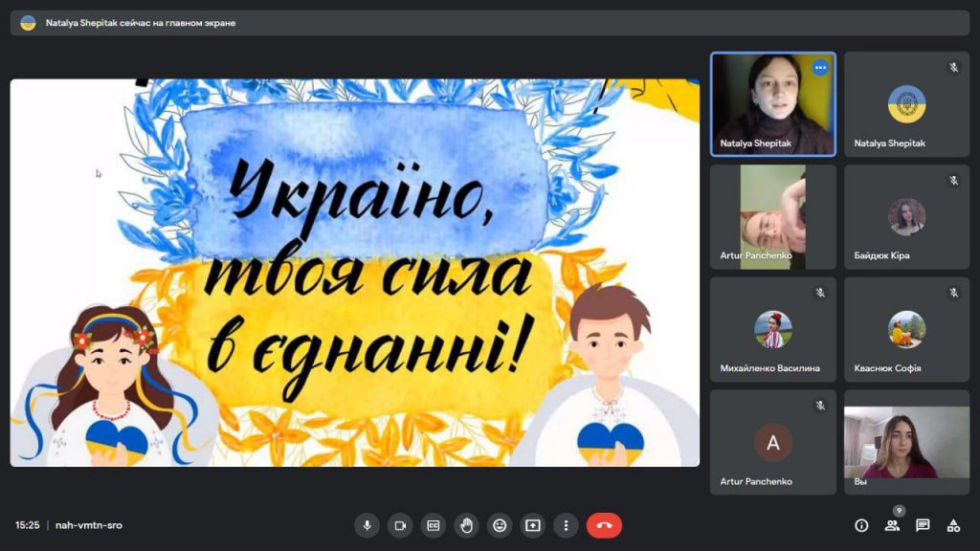Viewport: 980px width, 551px height.
Task: Click the Natalya Shepitak main screen notification
Action: pyautogui.click(x=141, y=23)
